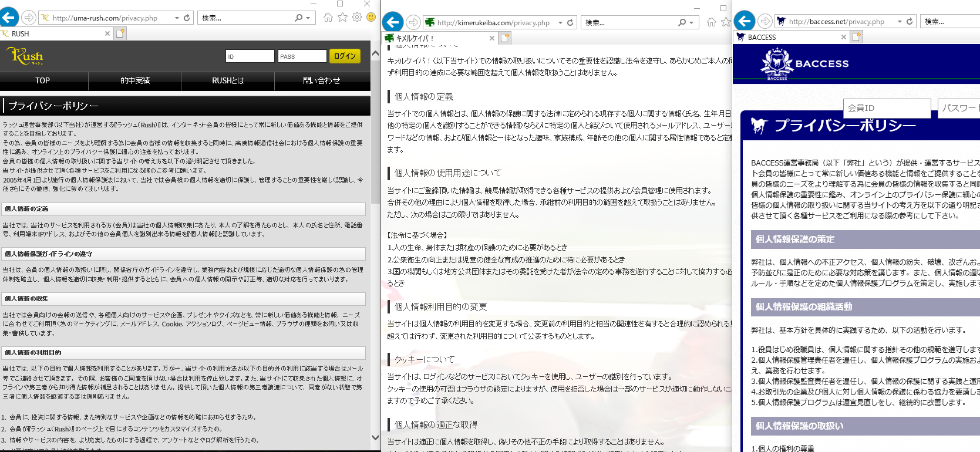Go back in the uma-rush.com browser window
Image resolution: width=980 pixels, height=452 pixels.
(x=9, y=17)
